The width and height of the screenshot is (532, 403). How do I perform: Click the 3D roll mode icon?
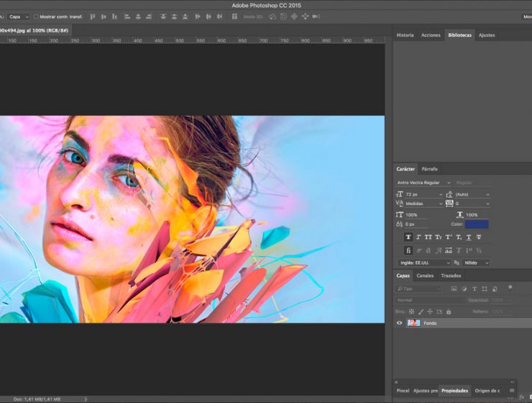pos(283,17)
